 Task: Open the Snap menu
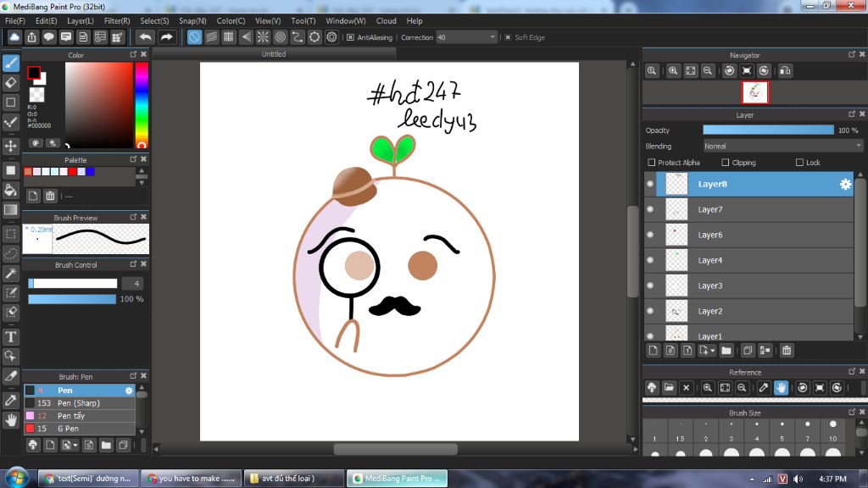[x=192, y=21]
